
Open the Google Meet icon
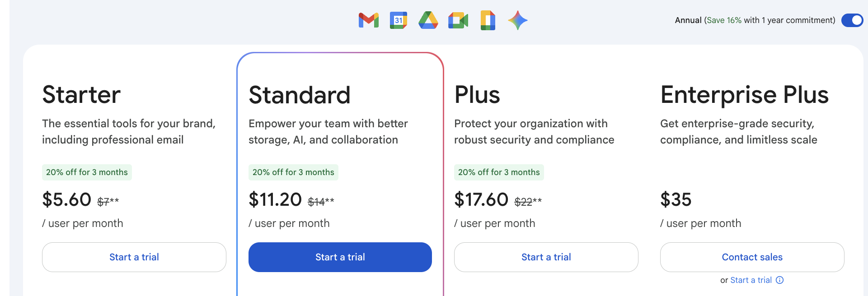(458, 20)
